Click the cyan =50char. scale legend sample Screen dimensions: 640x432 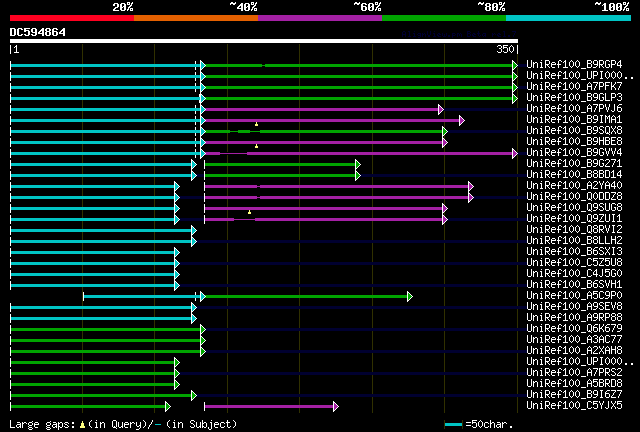tap(453, 425)
